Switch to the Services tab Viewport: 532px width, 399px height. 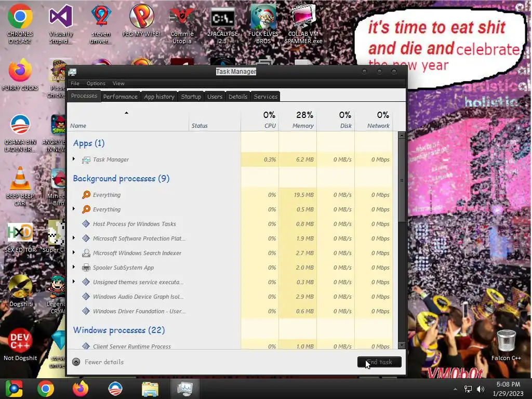[x=265, y=96]
